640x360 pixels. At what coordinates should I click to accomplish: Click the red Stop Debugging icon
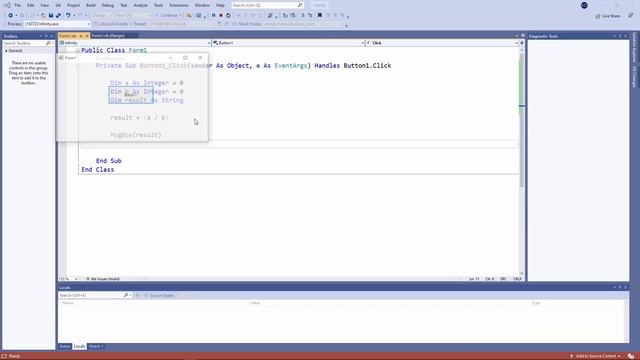click(221, 15)
